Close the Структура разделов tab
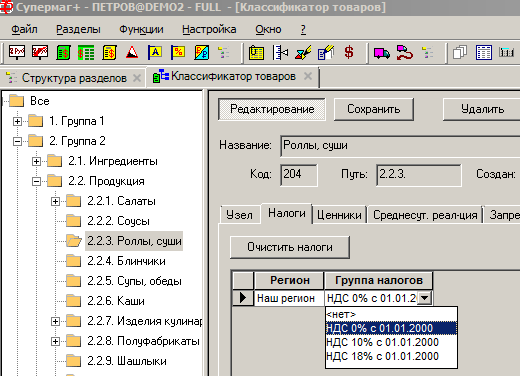 137,78
